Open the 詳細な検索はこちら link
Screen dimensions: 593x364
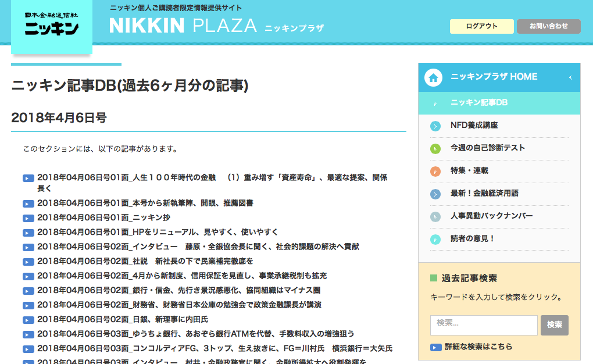(x=479, y=347)
